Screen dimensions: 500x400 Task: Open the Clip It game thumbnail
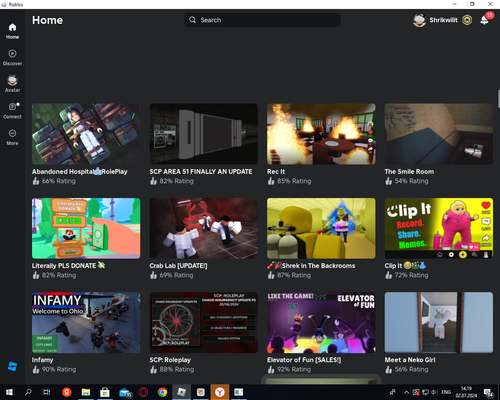tap(439, 228)
